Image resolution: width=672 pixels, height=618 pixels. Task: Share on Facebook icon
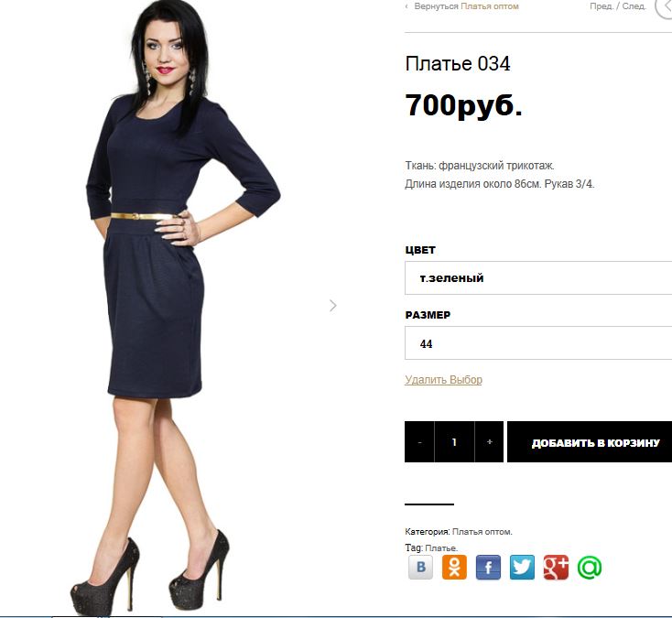[x=488, y=567]
